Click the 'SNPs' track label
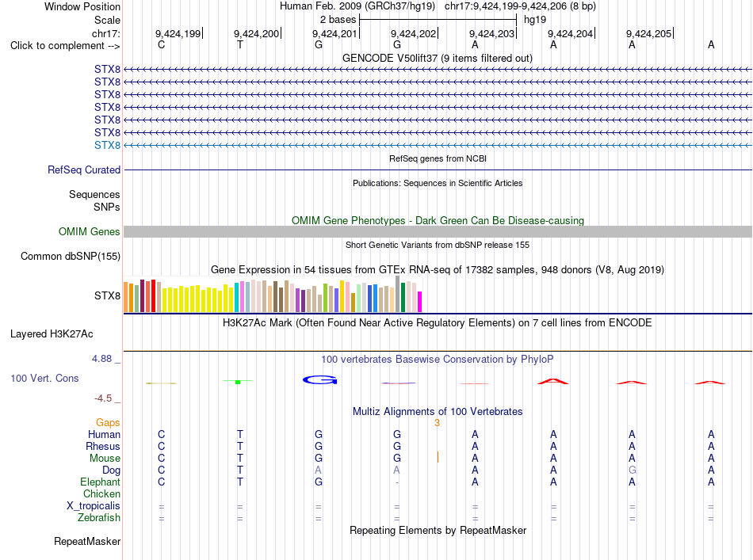 [107, 207]
